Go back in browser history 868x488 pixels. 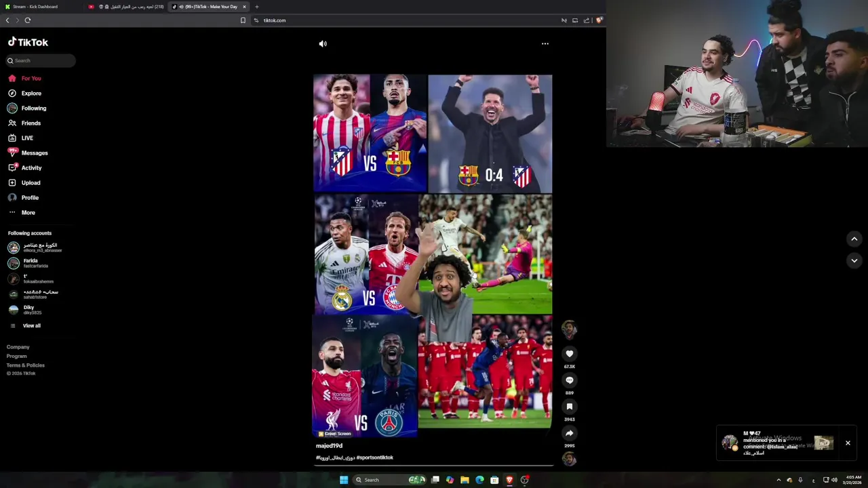point(7,20)
